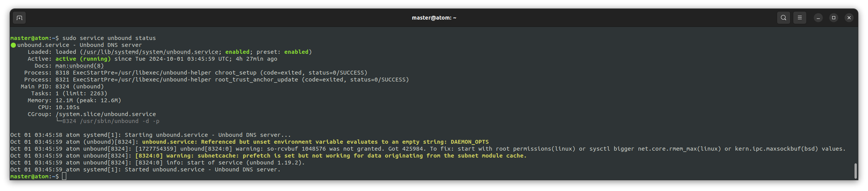Minimize the terminal window
Image resolution: width=868 pixels, height=191 pixels.
pos(818,18)
